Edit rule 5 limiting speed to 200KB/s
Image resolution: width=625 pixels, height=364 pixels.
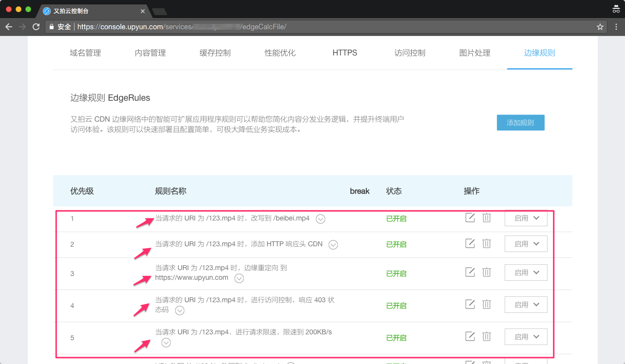click(x=470, y=336)
